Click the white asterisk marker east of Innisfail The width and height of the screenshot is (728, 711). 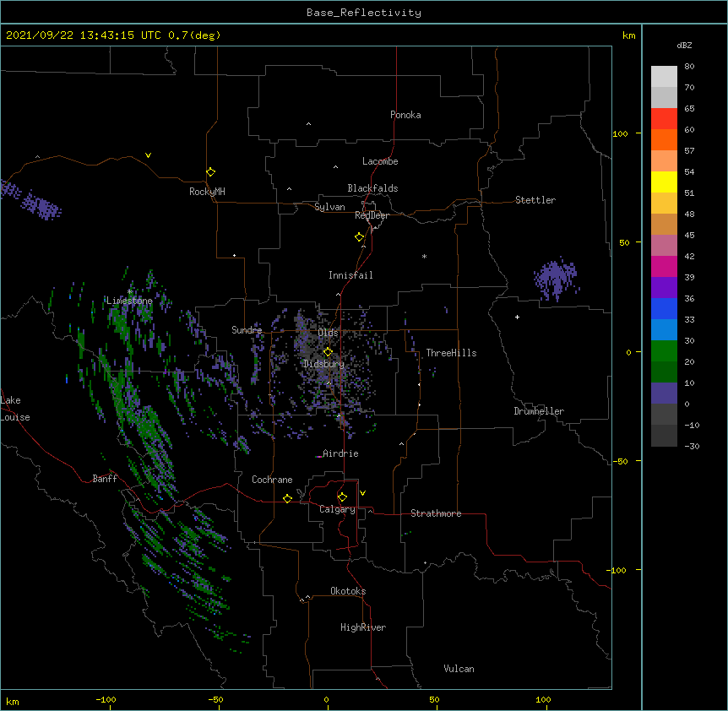pyautogui.click(x=424, y=256)
